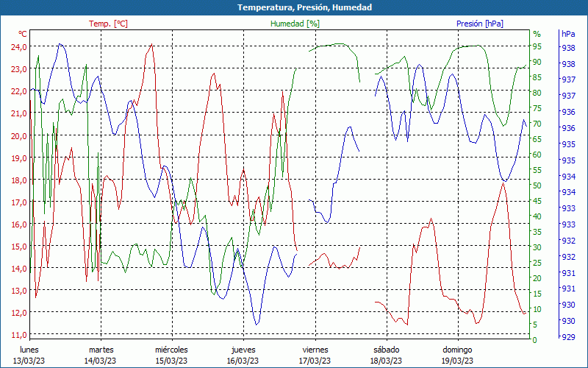Click the '20,0' temperature axis value
This screenshot has width=588, height=368.
tap(19, 135)
